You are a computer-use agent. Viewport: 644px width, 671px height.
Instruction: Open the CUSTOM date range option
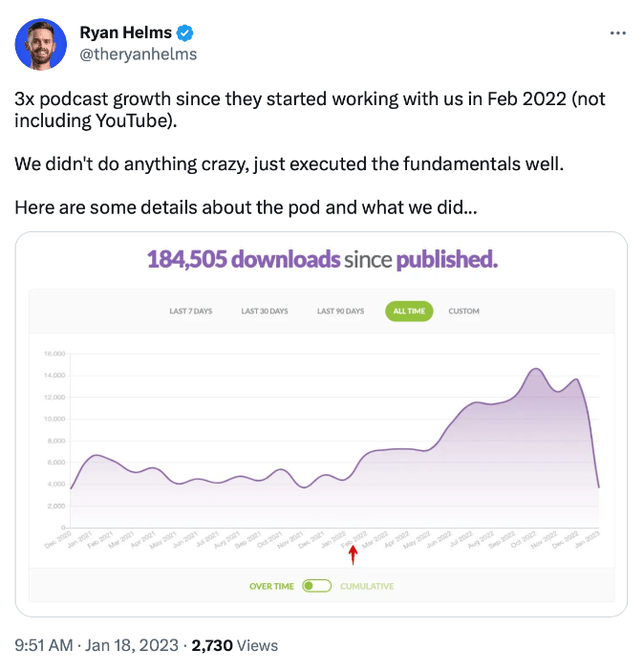(x=463, y=311)
